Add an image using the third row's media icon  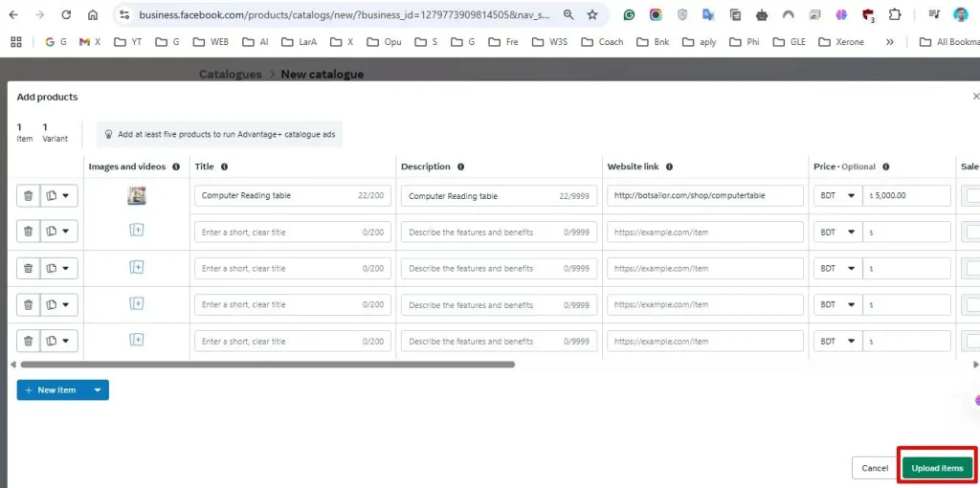[x=136, y=267]
